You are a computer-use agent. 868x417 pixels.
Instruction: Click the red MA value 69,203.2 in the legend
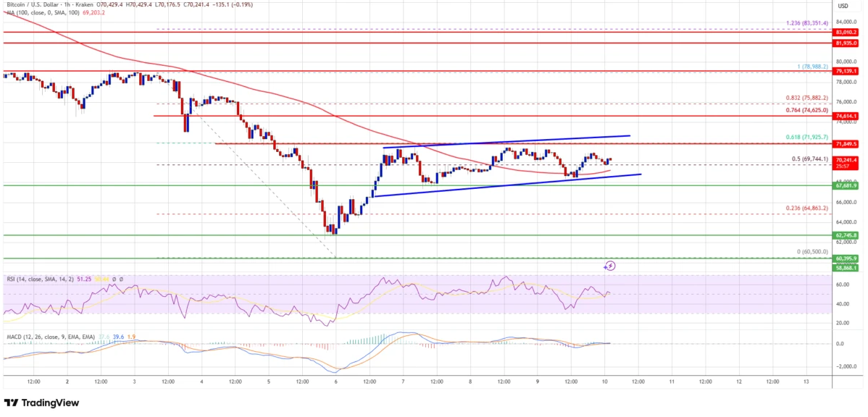93,13
